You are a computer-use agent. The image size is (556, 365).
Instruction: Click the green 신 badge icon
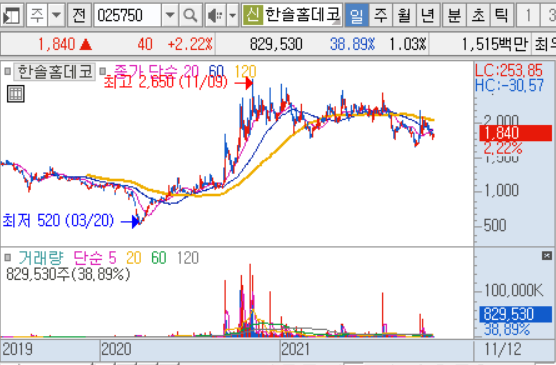(x=253, y=15)
